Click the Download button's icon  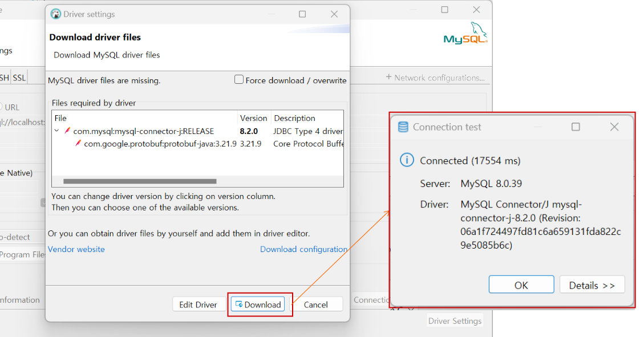coord(238,304)
